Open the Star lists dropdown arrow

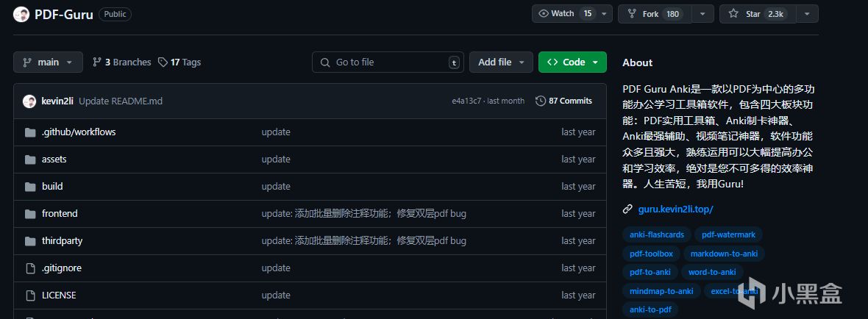(807, 13)
